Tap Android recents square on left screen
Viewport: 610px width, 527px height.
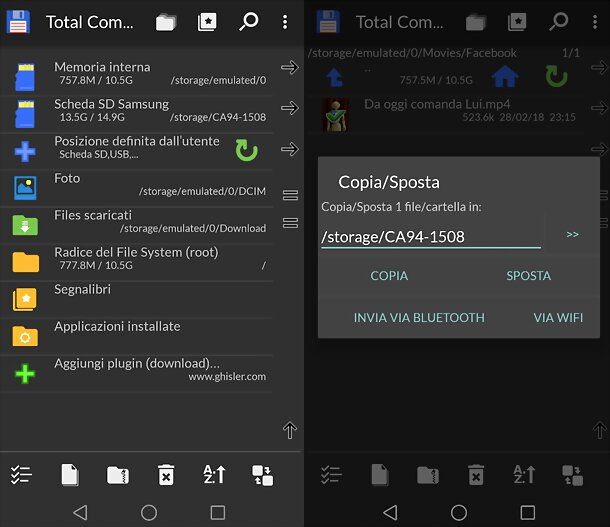(x=218, y=512)
